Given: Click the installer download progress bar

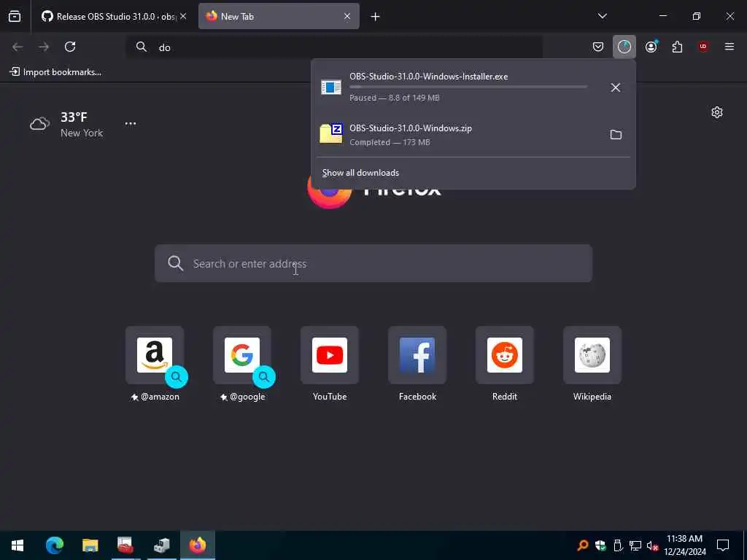Looking at the screenshot, I should tap(468, 87).
